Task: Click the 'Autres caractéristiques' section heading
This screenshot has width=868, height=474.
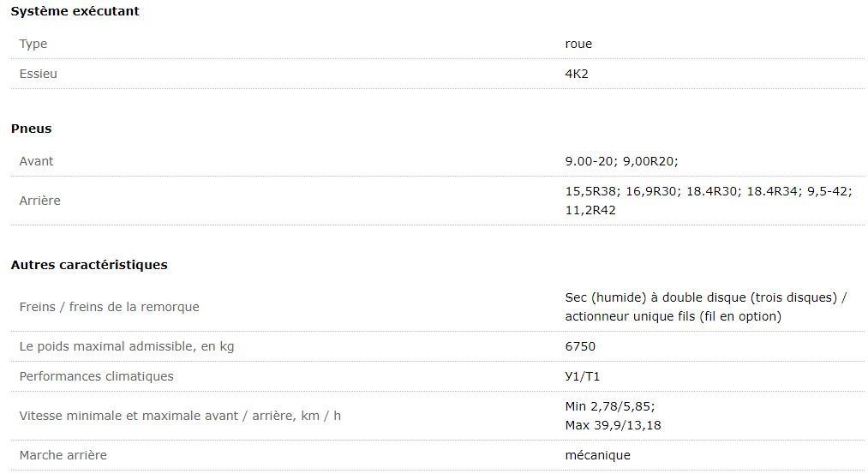Action: coord(89,265)
